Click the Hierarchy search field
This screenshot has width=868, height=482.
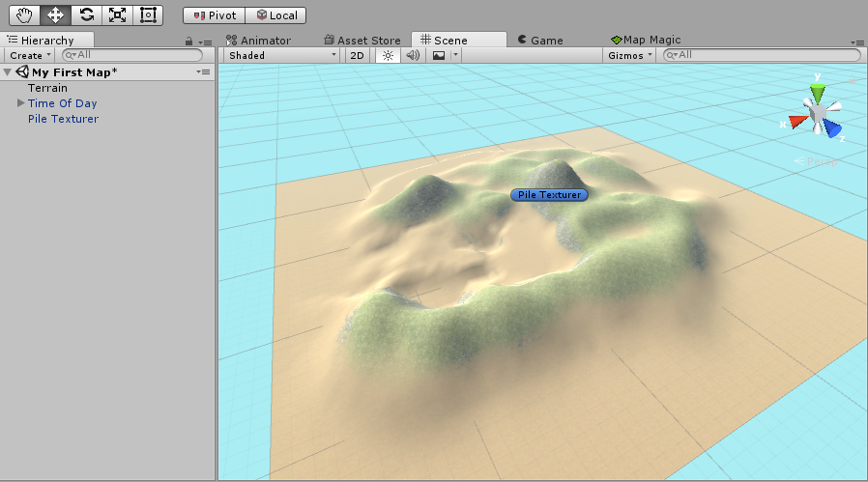tap(132, 55)
